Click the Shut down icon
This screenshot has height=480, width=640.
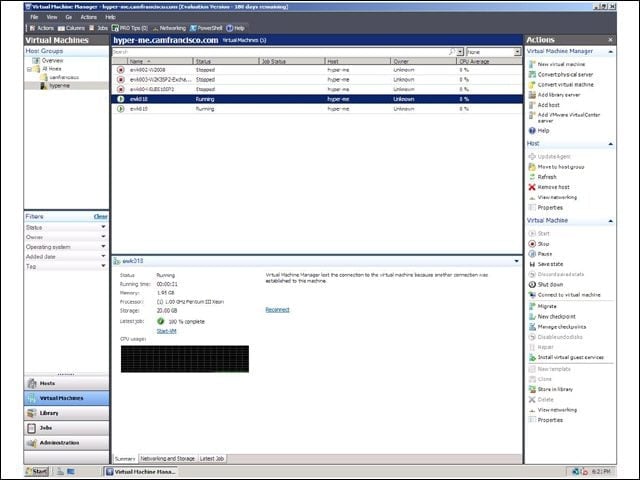tap(532, 284)
